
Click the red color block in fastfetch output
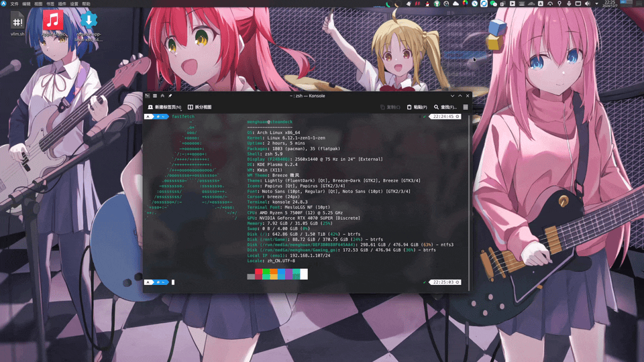[x=259, y=274]
